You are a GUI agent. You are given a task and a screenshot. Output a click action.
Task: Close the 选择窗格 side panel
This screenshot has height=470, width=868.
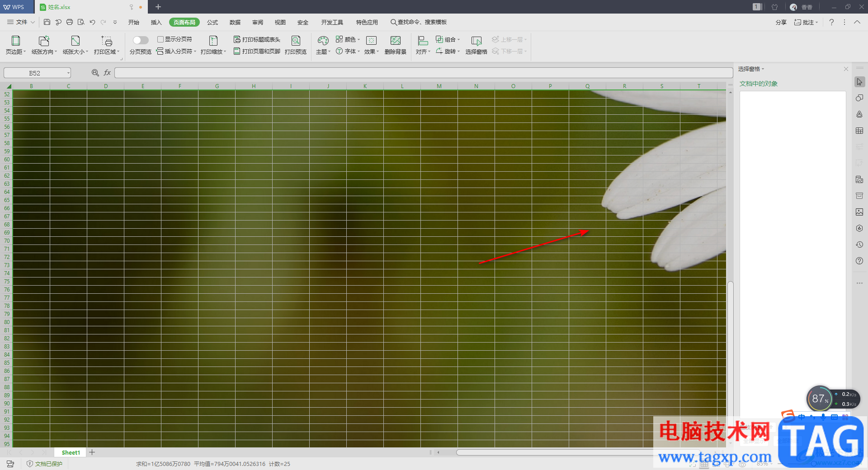click(846, 69)
